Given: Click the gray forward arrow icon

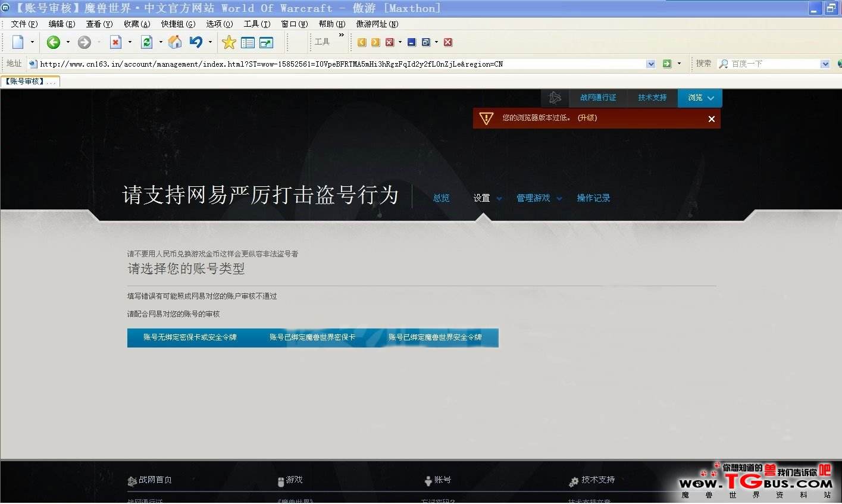Looking at the screenshot, I should (84, 42).
